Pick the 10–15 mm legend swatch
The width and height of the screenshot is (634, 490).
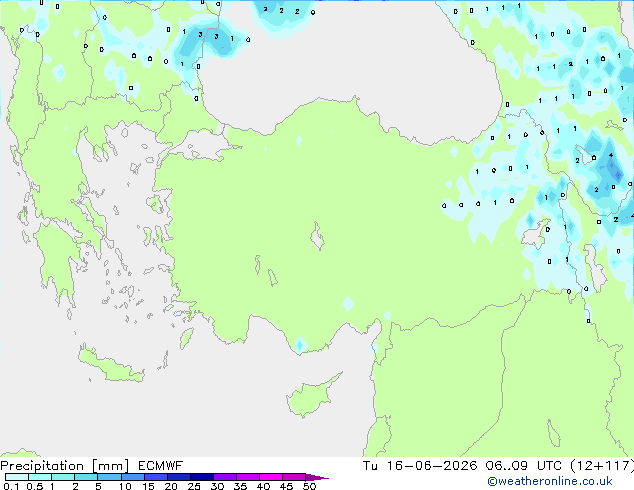[132, 477]
